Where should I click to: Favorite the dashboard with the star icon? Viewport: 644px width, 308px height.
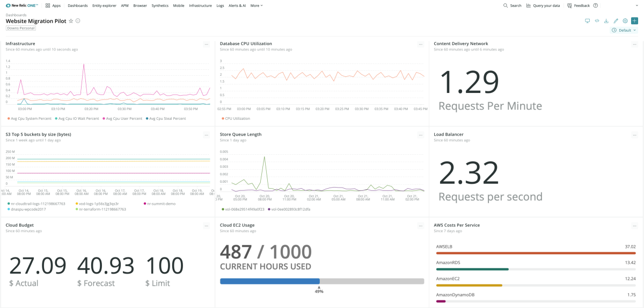tap(71, 21)
